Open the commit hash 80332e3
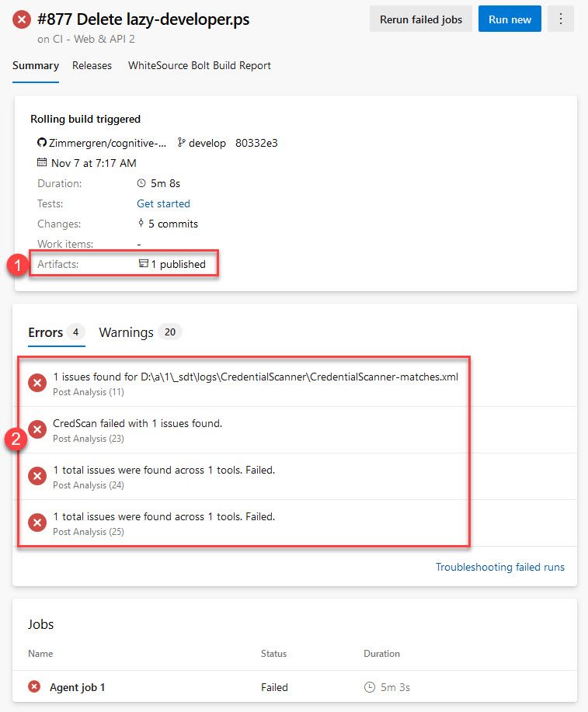Viewport: 588px width, 712px height. click(256, 143)
